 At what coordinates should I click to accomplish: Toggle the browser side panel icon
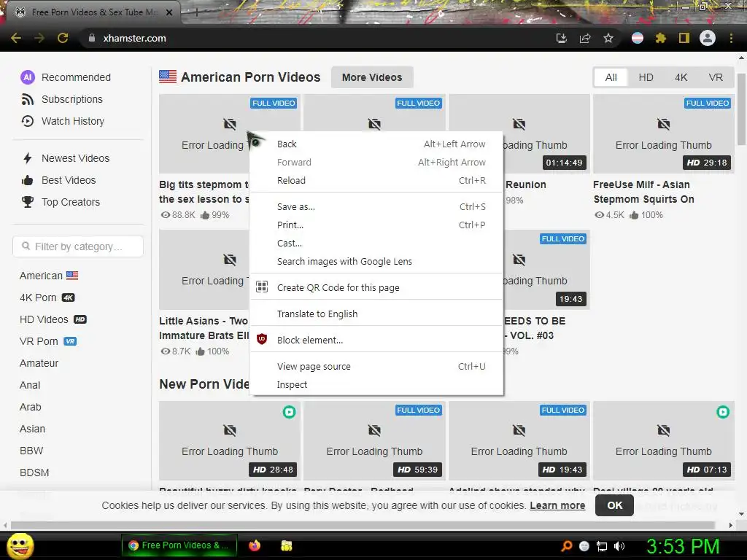click(x=684, y=38)
